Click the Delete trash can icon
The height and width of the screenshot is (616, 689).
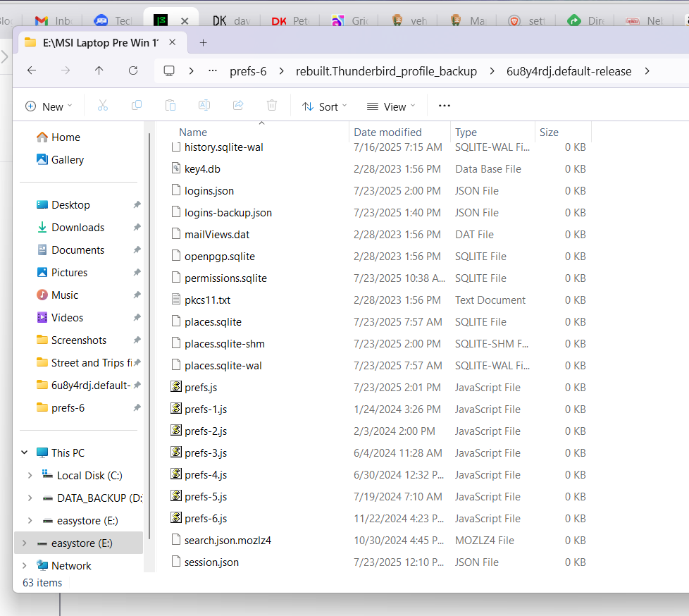(272, 106)
